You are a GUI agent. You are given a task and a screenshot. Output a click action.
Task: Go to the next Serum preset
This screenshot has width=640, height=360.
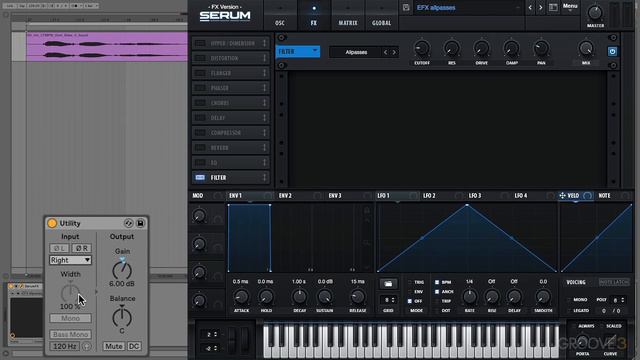(x=540, y=8)
